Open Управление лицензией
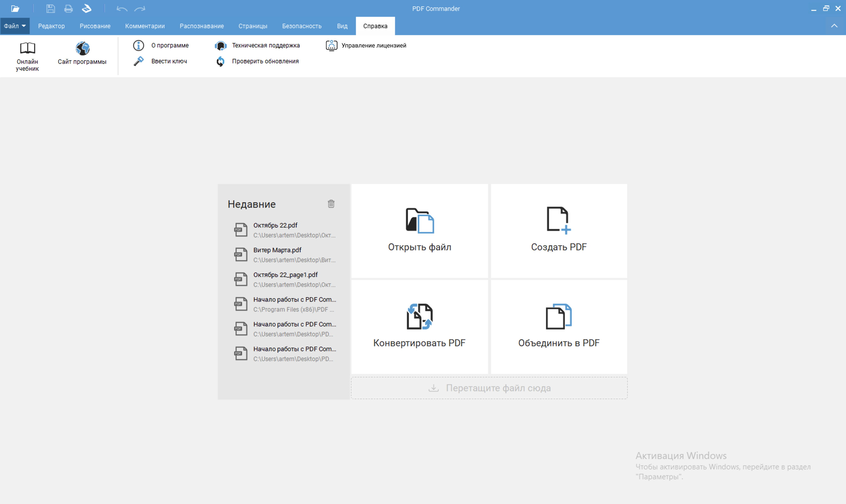Viewport: 846px width, 504px height. (x=373, y=45)
